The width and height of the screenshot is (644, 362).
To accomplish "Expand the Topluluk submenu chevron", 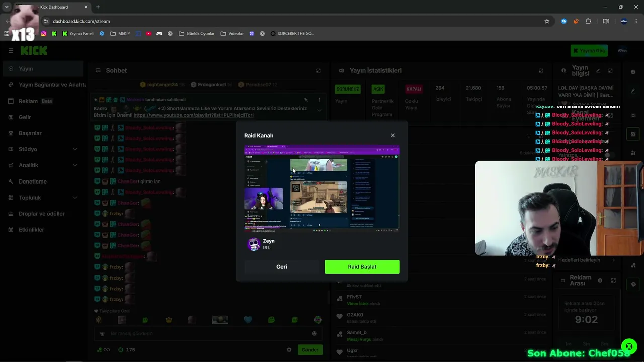I will click(x=75, y=198).
